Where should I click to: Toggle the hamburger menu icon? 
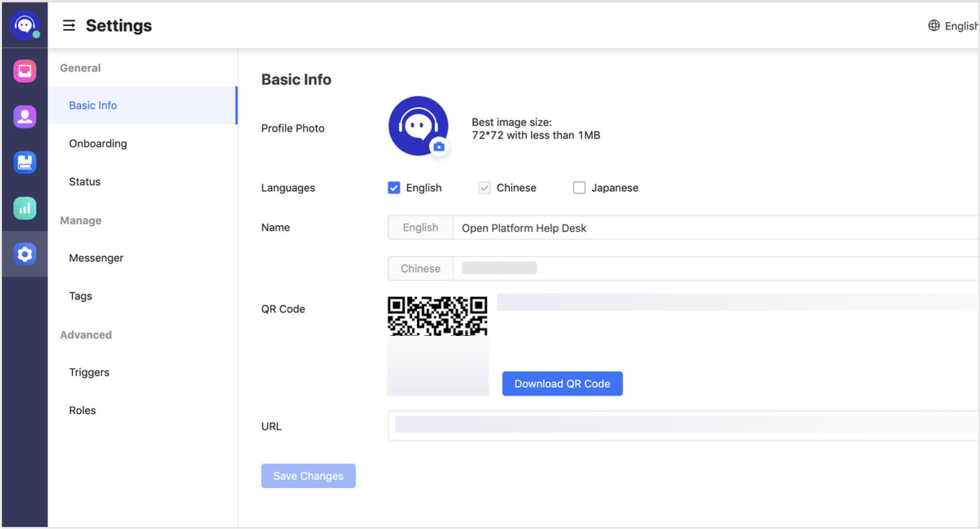(x=69, y=26)
